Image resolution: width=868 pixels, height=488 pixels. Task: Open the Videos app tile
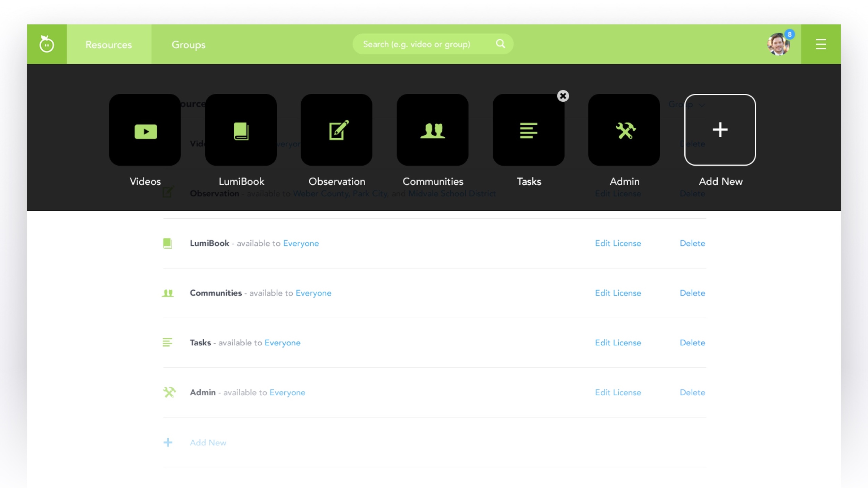click(x=145, y=130)
